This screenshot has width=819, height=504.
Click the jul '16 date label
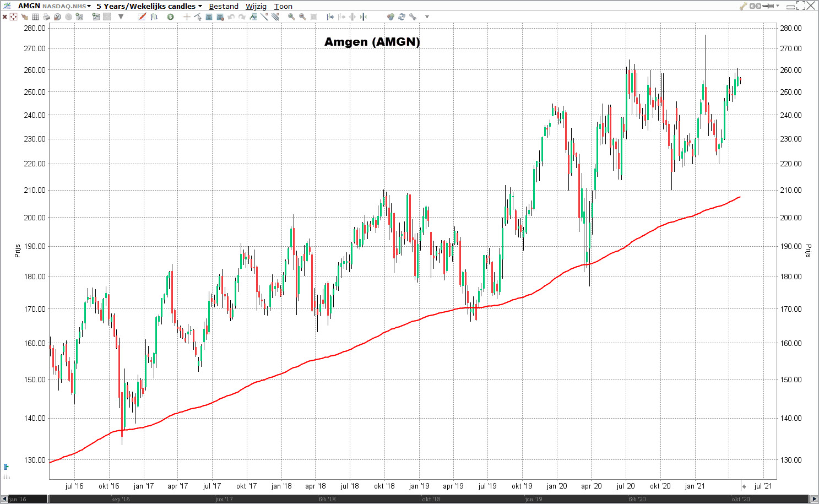(x=74, y=486)
